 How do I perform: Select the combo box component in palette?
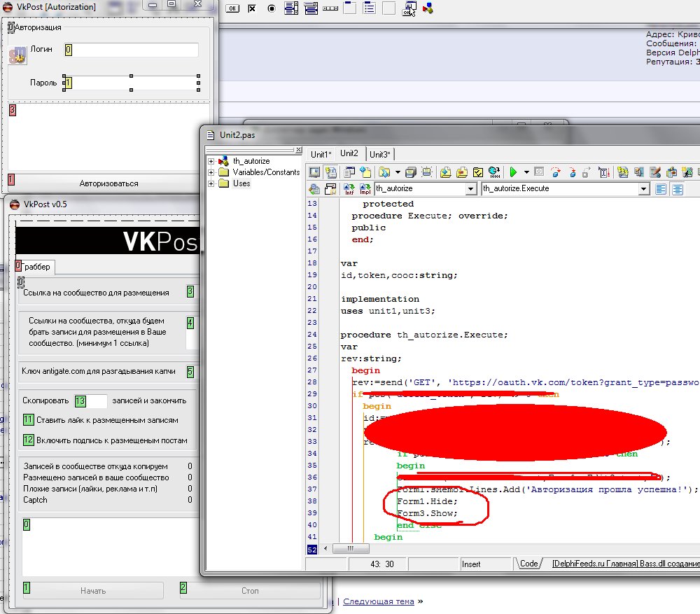(311, 8)
